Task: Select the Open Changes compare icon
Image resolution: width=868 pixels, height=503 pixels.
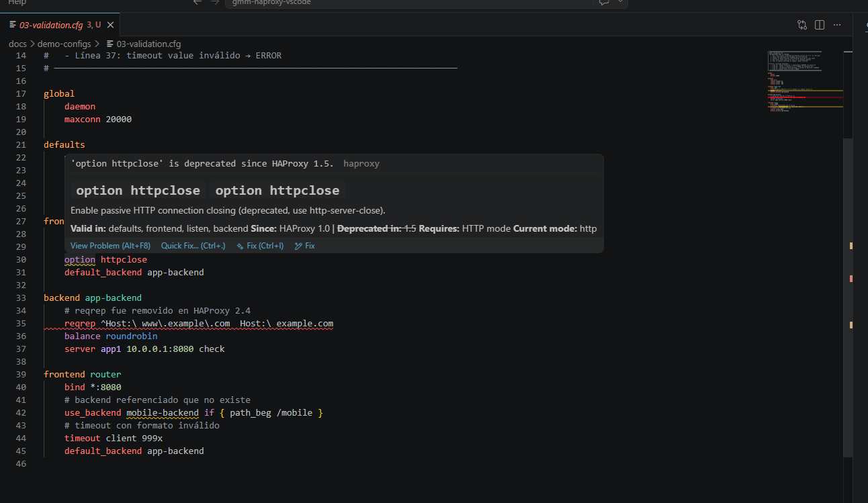Action: tap(801, 24)
